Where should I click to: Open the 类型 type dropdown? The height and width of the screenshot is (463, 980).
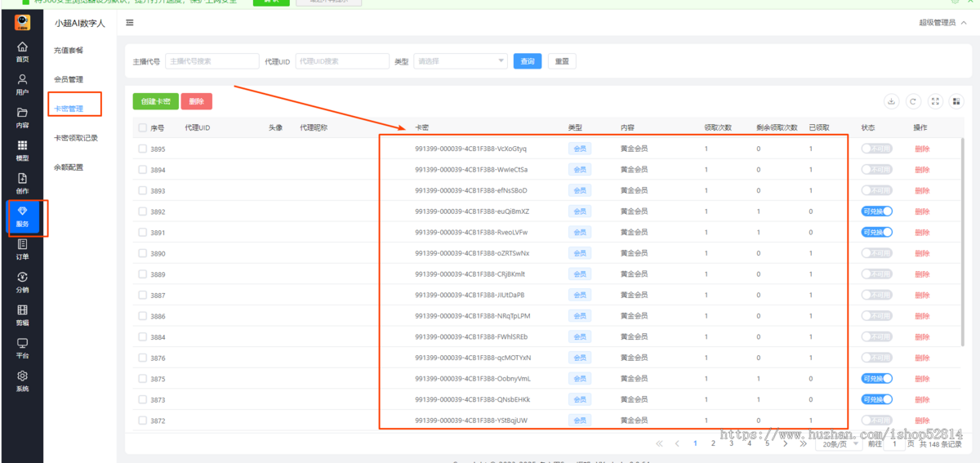461,61
